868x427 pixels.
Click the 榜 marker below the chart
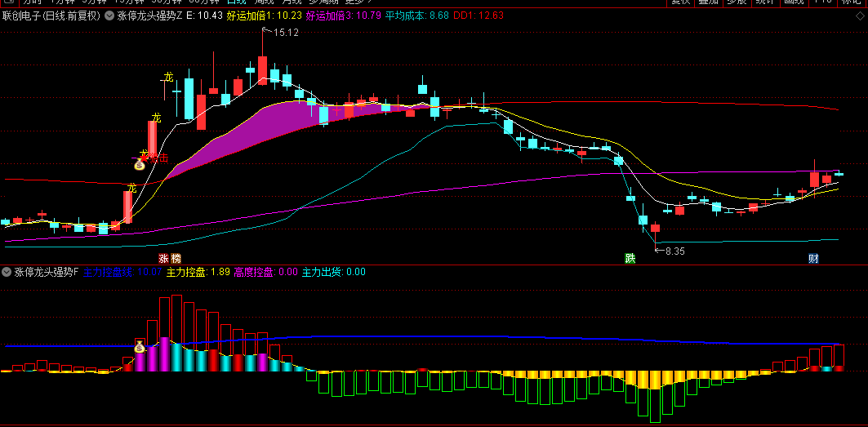(x=176, y=258)
